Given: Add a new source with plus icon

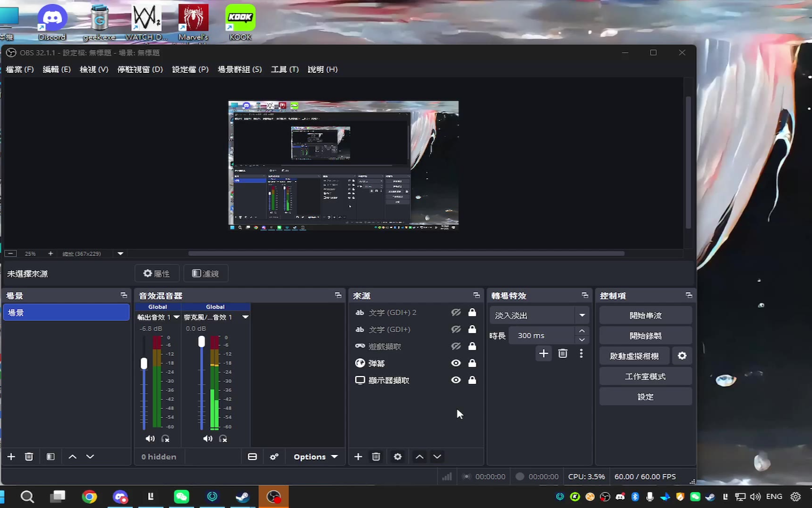Looking at the screenshot, I should (358, 457).
